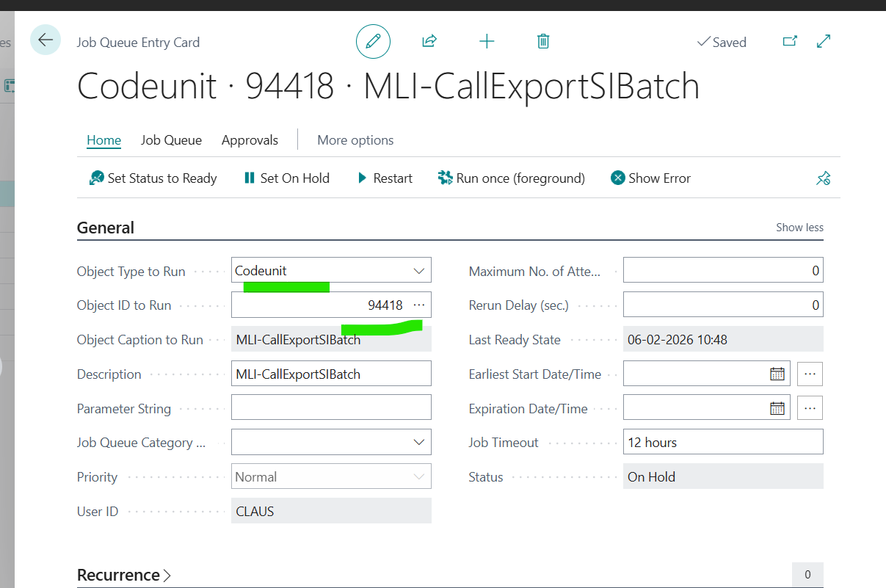Expand the Job Queue Category dropdown
The width and height of the screenshot is (886, 588).
tap(419, 442)
